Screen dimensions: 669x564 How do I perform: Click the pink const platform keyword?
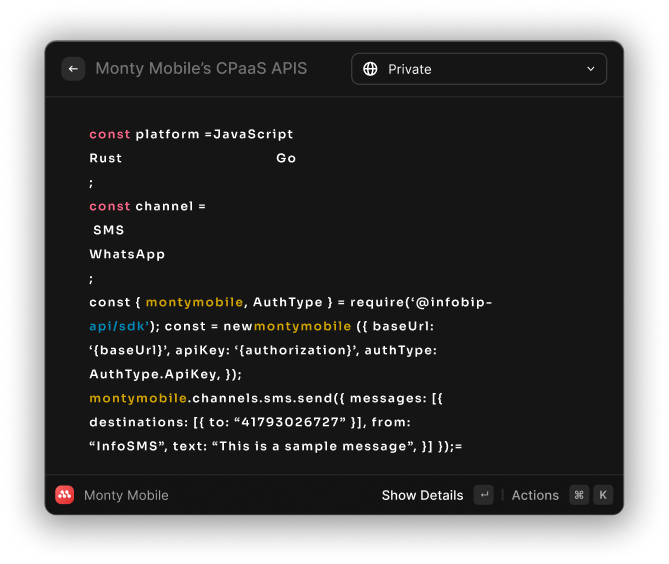point(109,134)
